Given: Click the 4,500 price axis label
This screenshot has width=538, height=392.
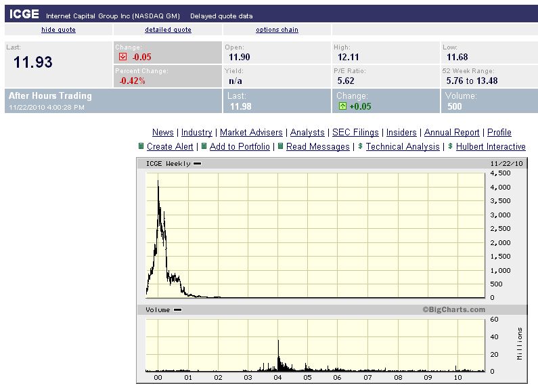Looking at the screenshot, I should 500,173.
